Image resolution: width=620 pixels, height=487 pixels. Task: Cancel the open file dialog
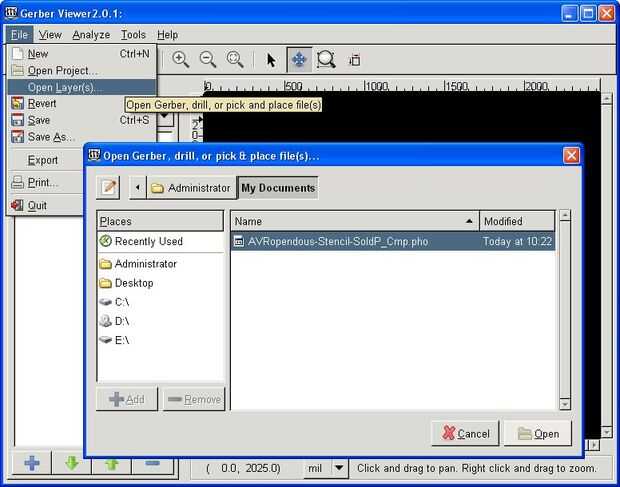(x=465, y=434)
